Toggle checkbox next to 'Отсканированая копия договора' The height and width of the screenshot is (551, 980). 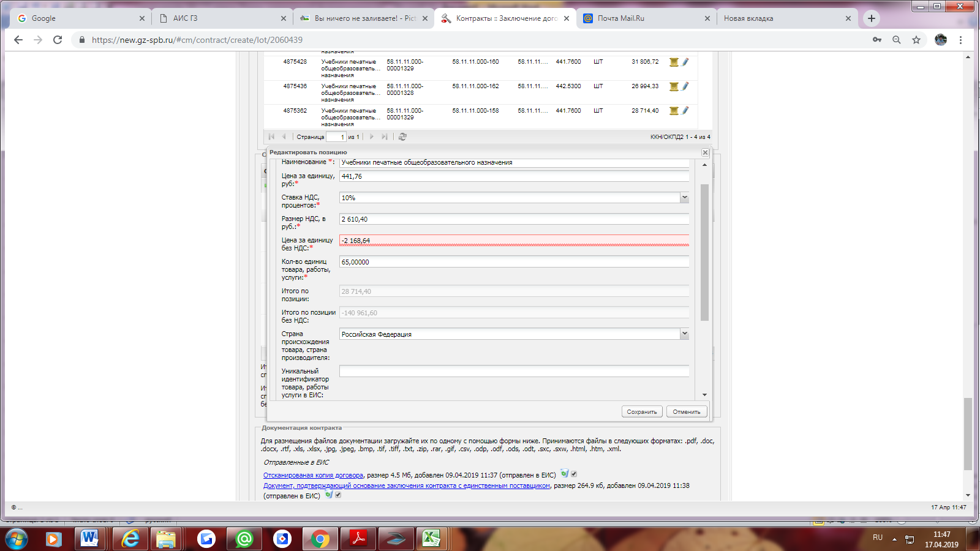(574, 474)
